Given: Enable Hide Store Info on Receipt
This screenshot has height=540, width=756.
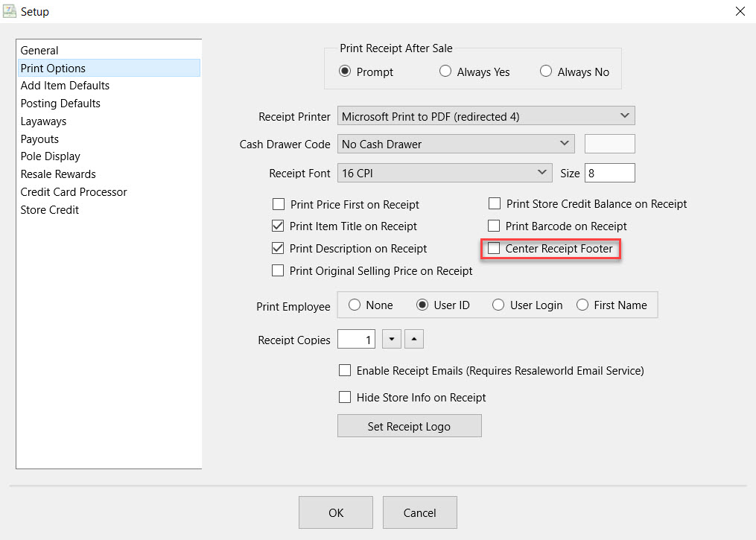Looking at the screenshot, I should point(345,397).
